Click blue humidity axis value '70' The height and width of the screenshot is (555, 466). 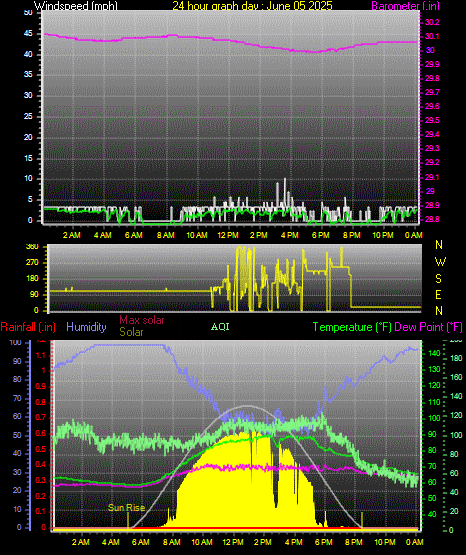[17, 398]
